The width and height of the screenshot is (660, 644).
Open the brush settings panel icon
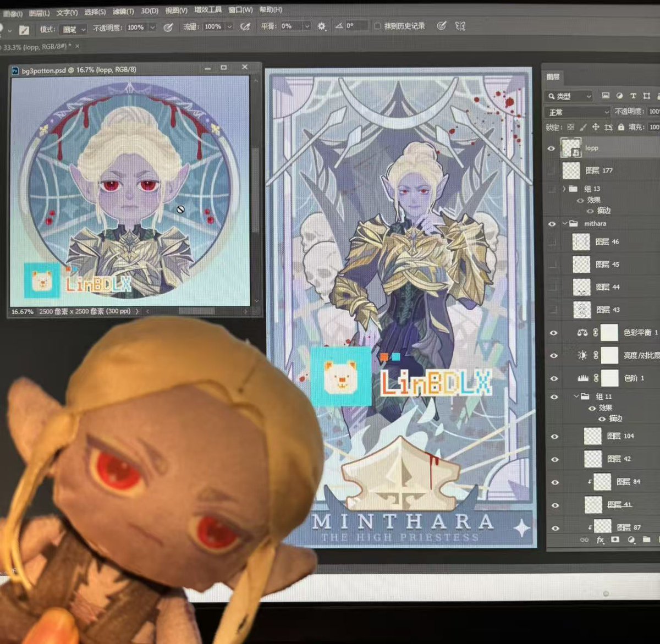24,30
